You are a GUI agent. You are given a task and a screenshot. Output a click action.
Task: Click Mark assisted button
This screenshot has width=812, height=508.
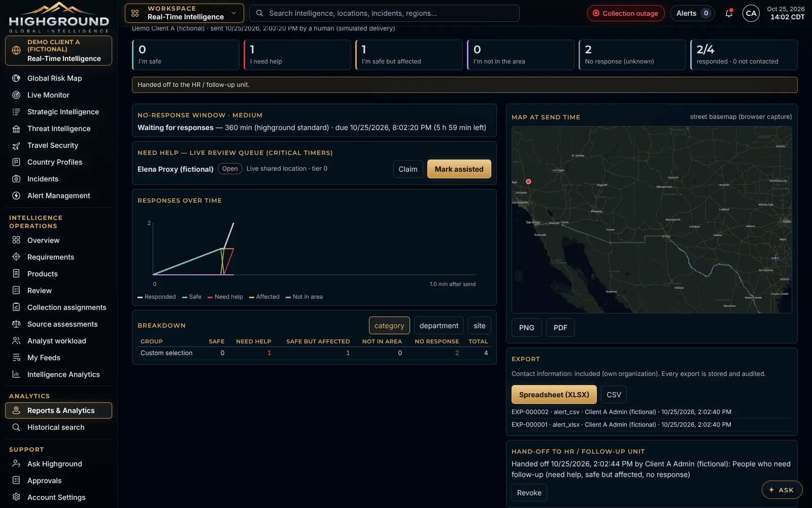(459, 169)
